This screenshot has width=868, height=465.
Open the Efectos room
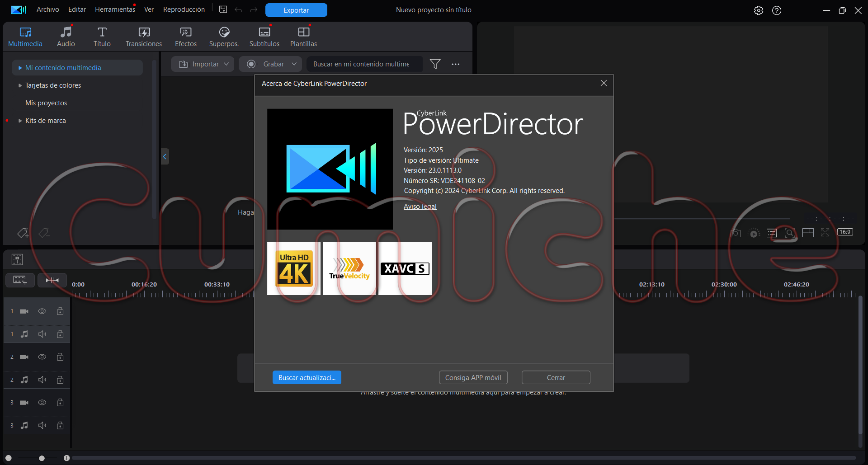(186, 37)
